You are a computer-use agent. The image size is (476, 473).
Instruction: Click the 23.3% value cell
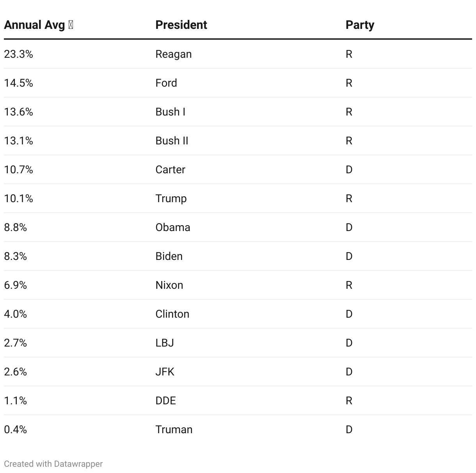click(18, 54)
